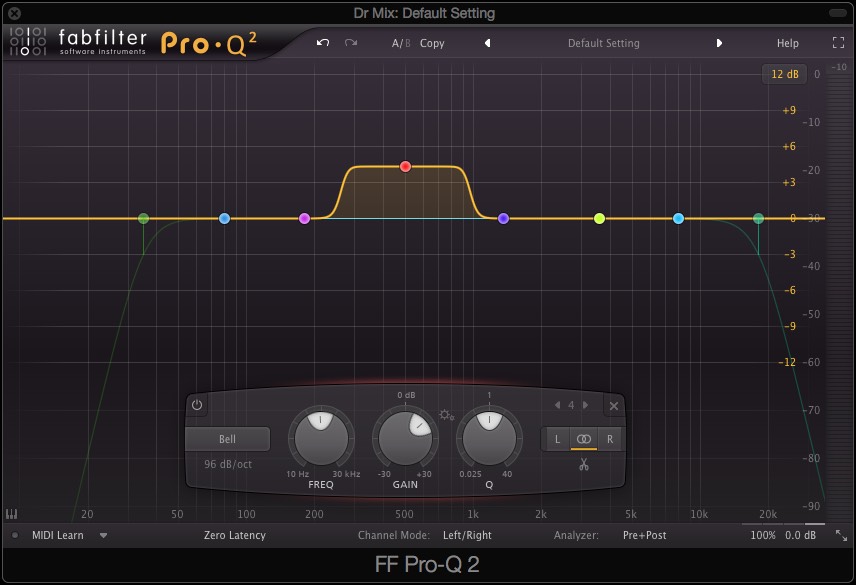Image resolution: width=856 pixels, height=585 pixels.
Task: Click the Gain-Q interaction gear icon
Action: pos(447,415)
